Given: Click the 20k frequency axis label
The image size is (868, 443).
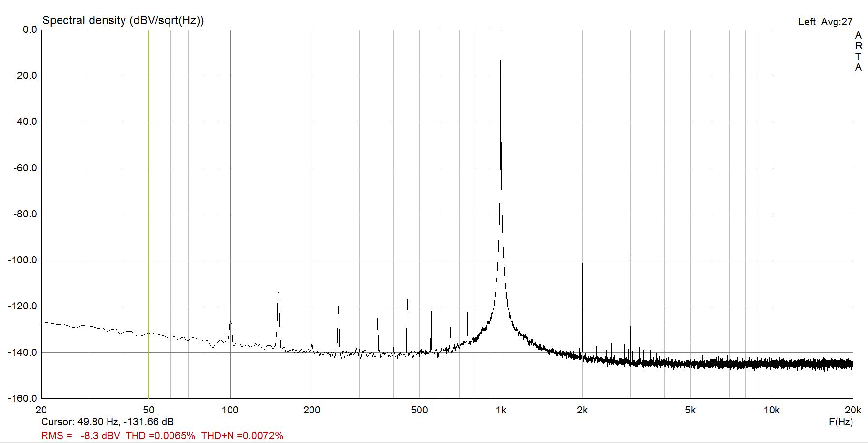Looking at the screenshot, I should [853, 410].
